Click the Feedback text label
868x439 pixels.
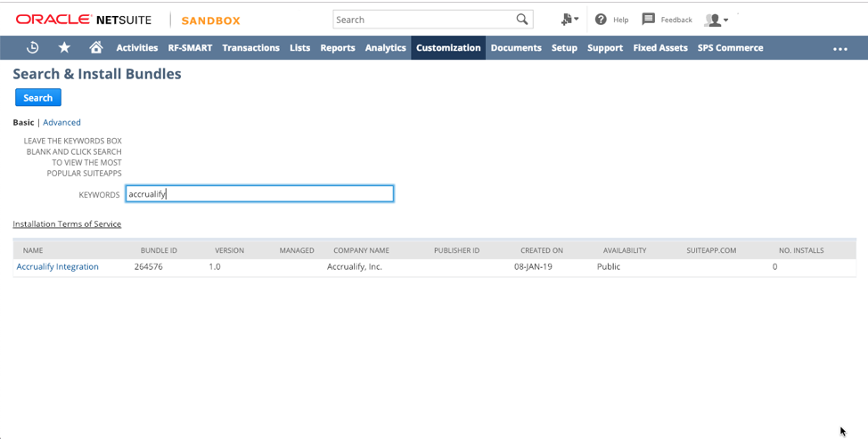(x=676, y=20)
